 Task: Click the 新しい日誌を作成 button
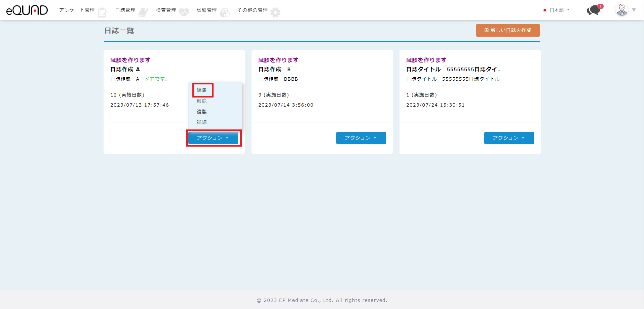(x=508, y=30)
